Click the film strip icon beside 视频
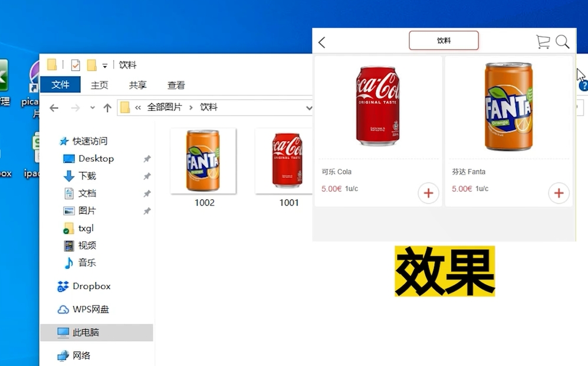588x366 pixels. [69, 246]
